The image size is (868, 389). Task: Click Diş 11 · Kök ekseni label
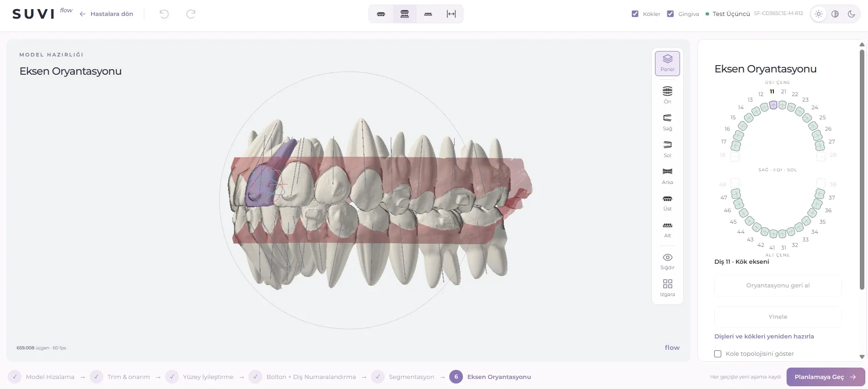741,262
